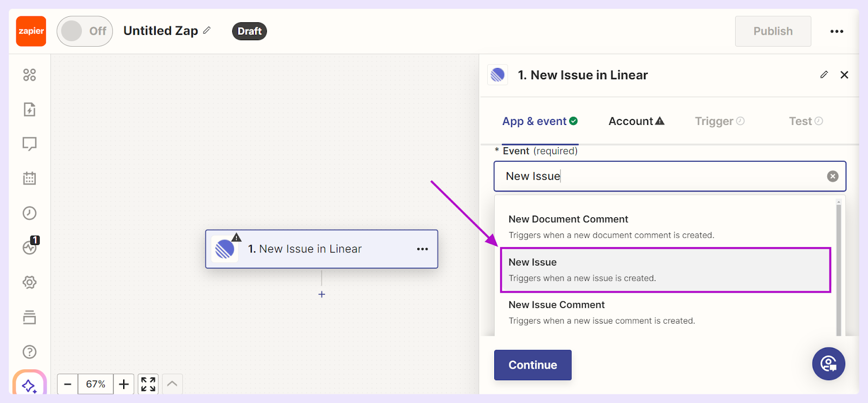Viewport: 868px width, 403px height.
Task: Toggle the Zap On/Off switch
Action: coord(85,31)
